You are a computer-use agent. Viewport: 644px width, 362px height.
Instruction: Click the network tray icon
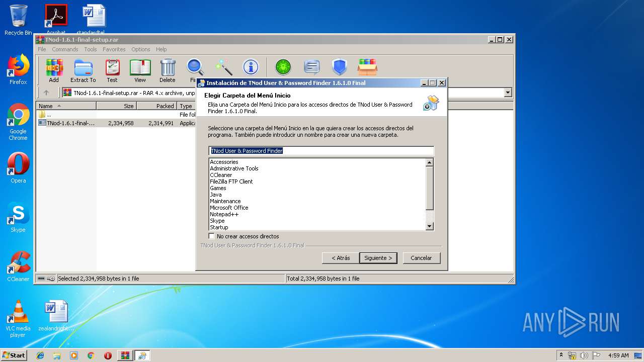click(572, 355)
